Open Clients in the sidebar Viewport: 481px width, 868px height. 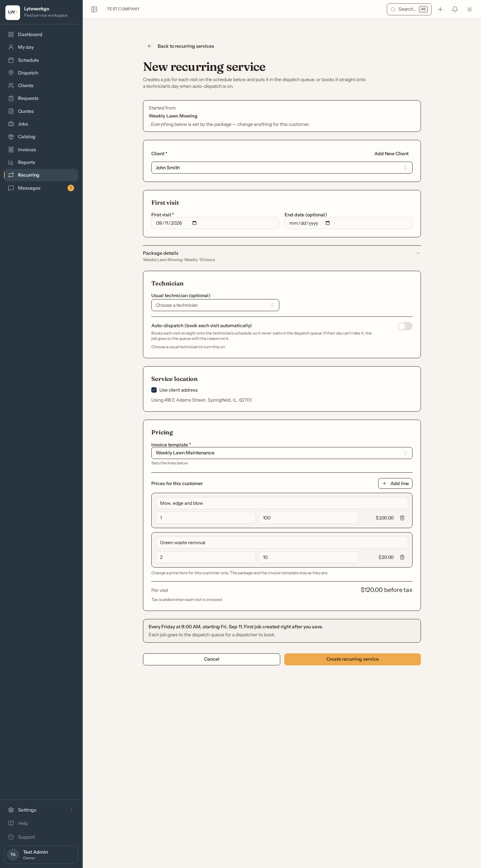tap(41, 85)
